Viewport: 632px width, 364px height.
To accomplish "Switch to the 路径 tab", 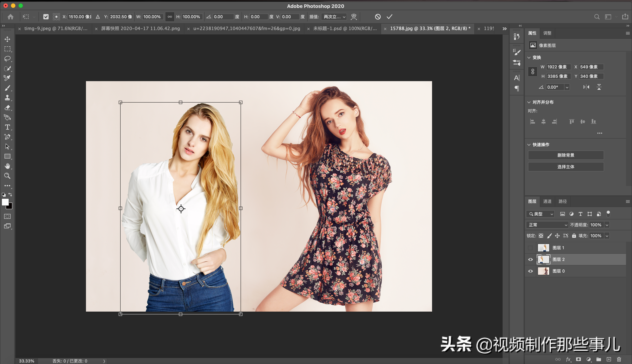I will [x=563, y=201].
